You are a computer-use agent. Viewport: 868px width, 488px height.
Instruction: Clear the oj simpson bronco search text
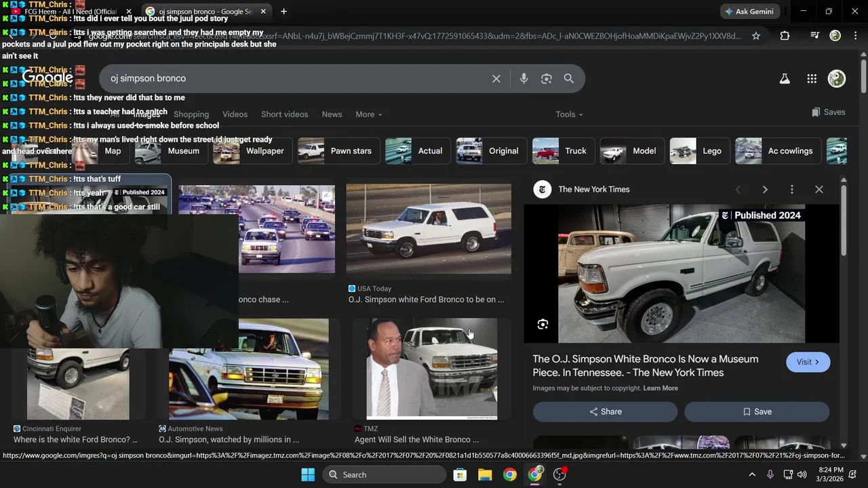[496, 79]
